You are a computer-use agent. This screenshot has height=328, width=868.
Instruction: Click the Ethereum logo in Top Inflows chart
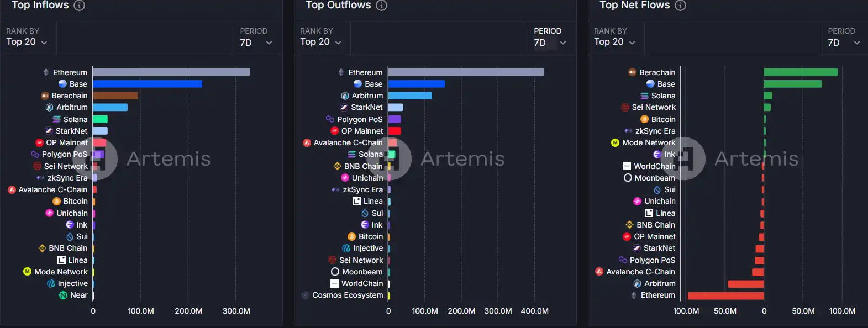click(46, 72)
